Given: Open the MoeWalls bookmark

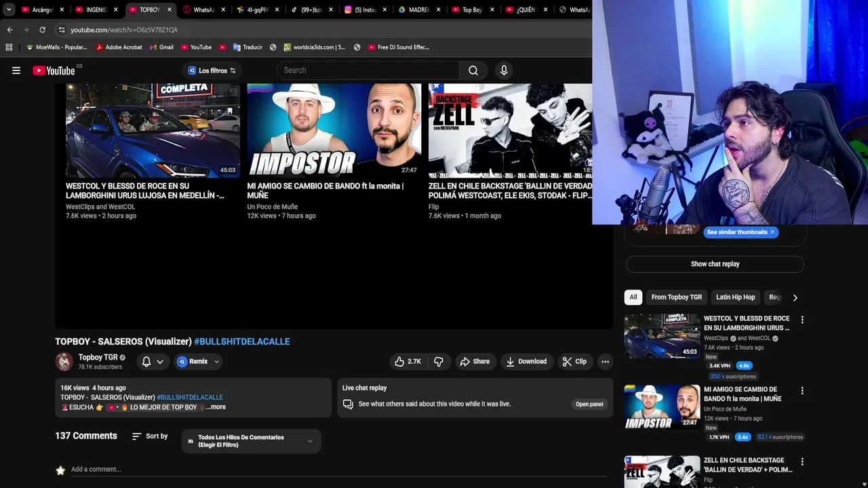Looking at the screenshot, I should click(x=56, y=47).
